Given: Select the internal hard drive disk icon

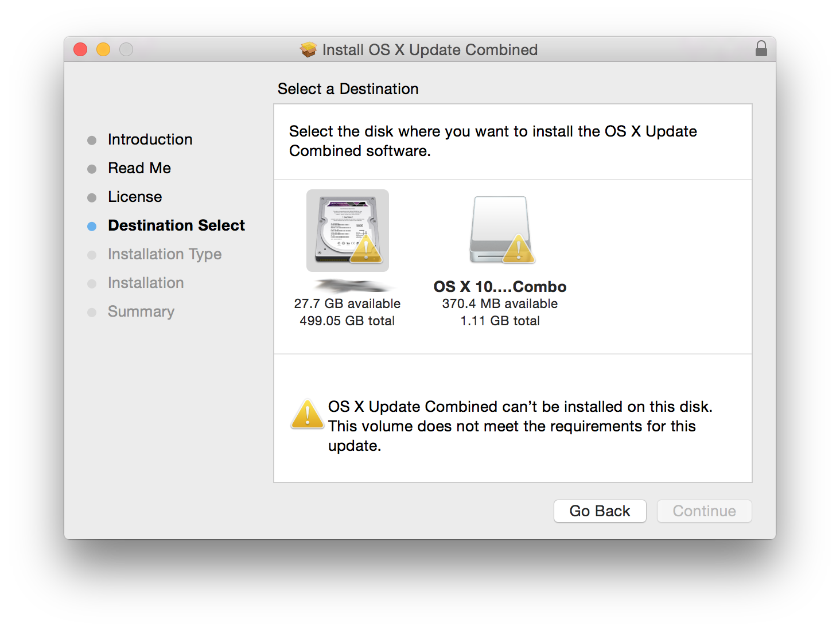Looking at the screenshot, I should pos(348,231).
